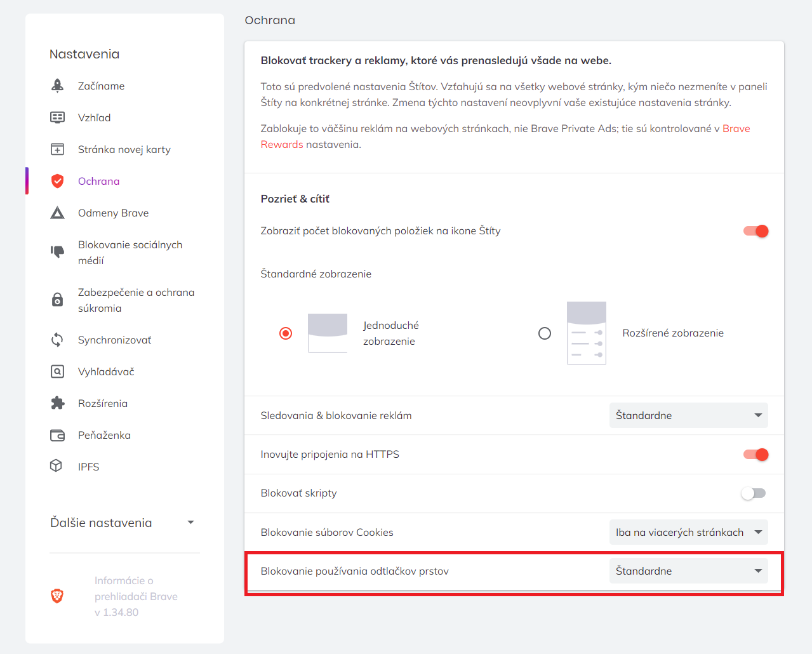Open fingerprinting blocking dropdown

688,571
